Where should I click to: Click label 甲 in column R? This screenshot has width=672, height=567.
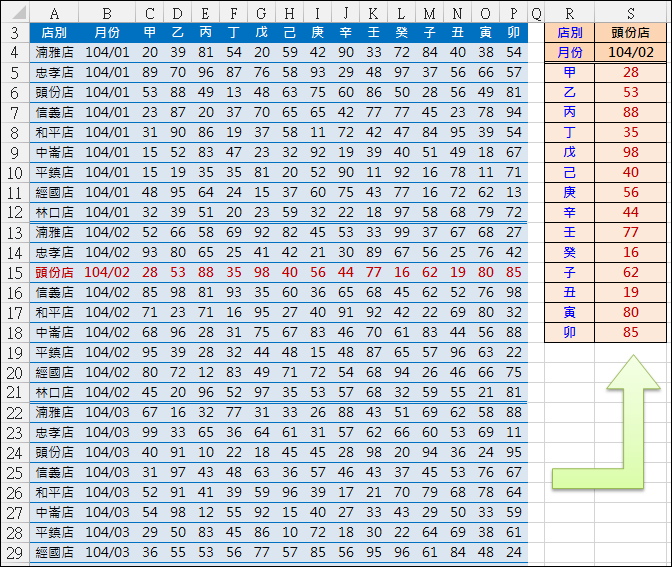pyautogui.click(x=570, y=72)
